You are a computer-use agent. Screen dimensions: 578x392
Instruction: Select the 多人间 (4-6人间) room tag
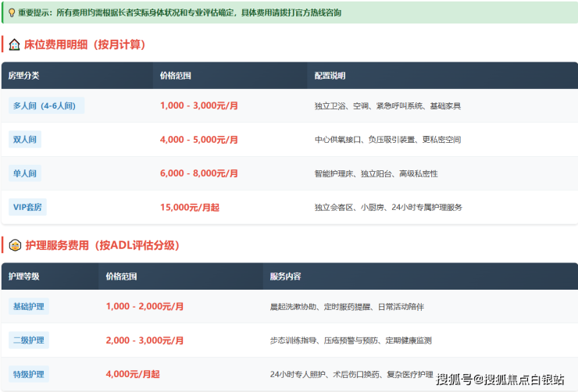coord(46,105)
